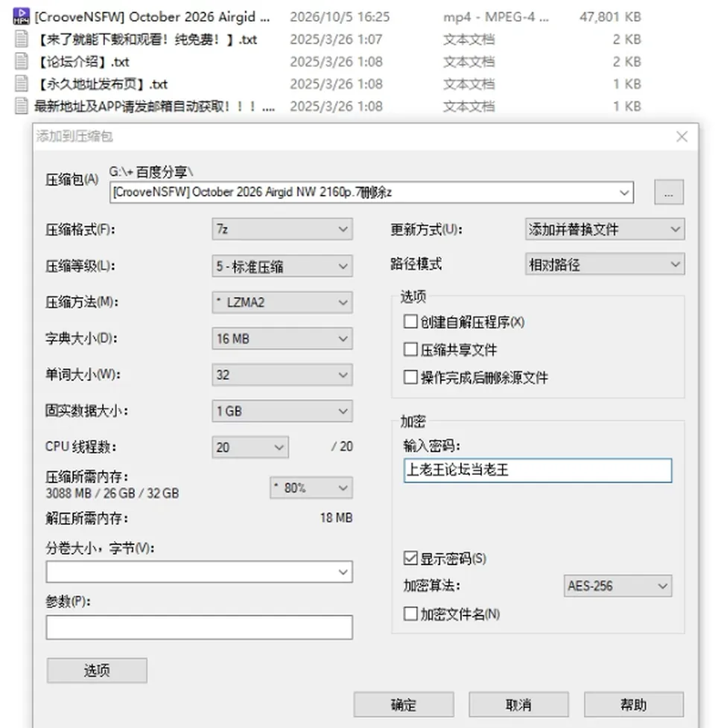Image resolution: width=715 pixels, height=728 pixels.
Task: Expand the 单词大小 dropdown
Action: pos(282,374)
